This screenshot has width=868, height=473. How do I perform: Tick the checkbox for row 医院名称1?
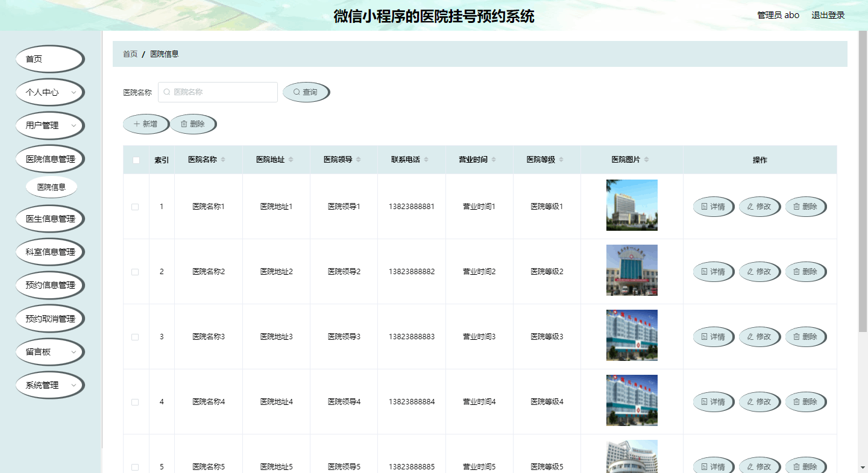pyautogui.click(x=135, y=207)
